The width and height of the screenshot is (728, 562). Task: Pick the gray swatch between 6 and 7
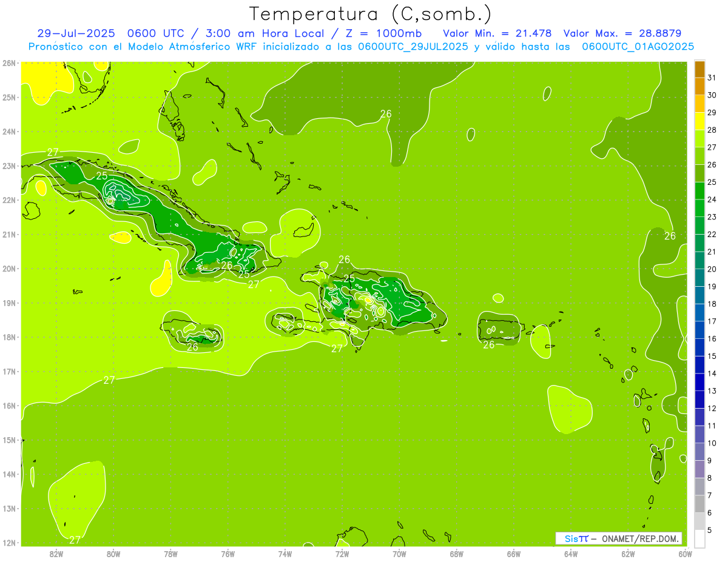point(699,504)
